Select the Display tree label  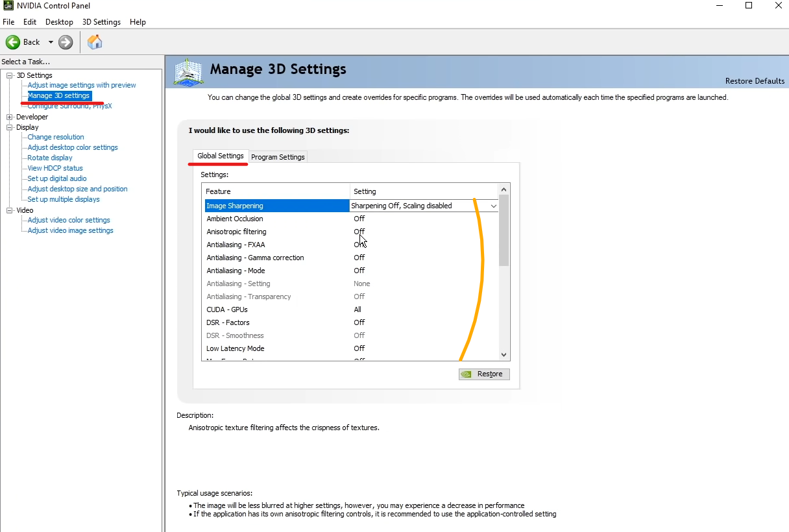pyautogui.click(x=27, y=127)
